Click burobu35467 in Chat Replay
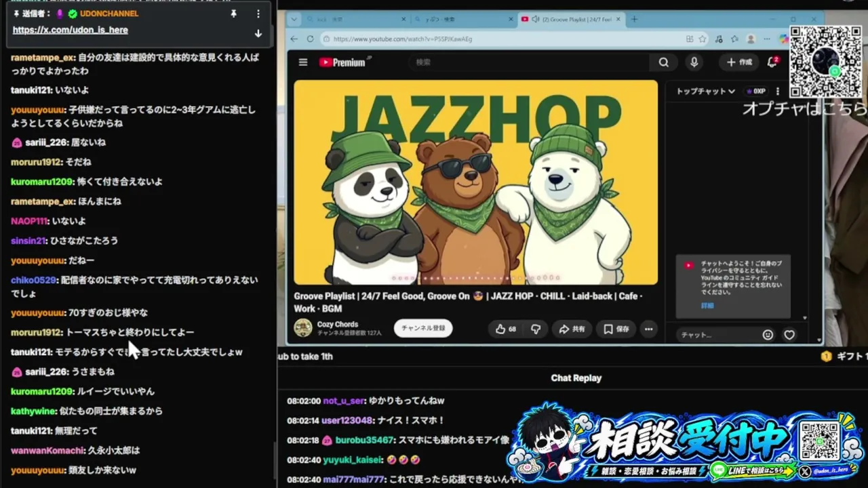This screenshot has width=868, height=488. click(x=365, y=440)
